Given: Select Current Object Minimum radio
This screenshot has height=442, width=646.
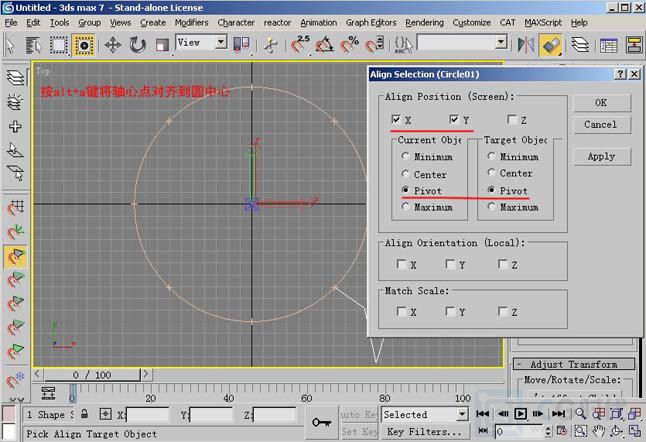Looking at the screenshot, I should tap(405, 156).
